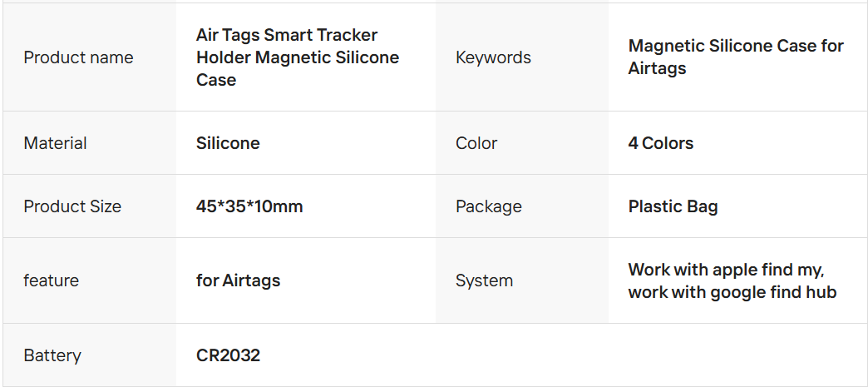868x387 pixels.
Task: Click the 'Battery' label cell
Action: coord(52,355)
